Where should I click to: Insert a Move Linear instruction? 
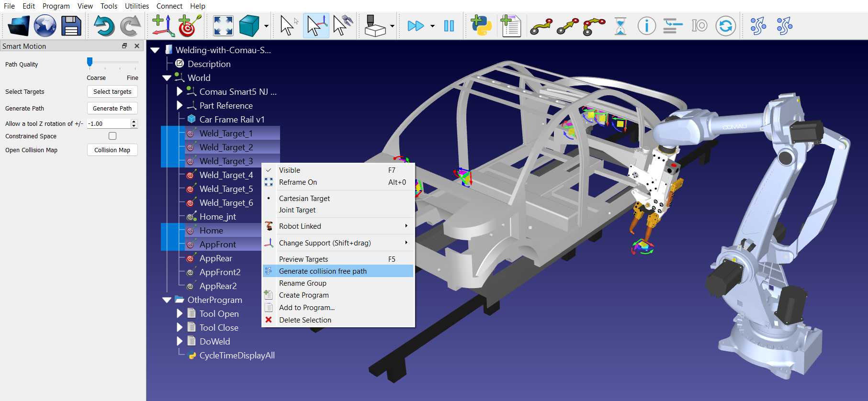[568, 26]
